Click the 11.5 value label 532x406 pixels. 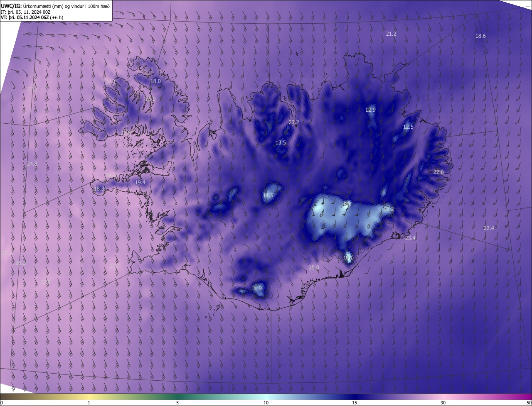[x=268, y=196]
